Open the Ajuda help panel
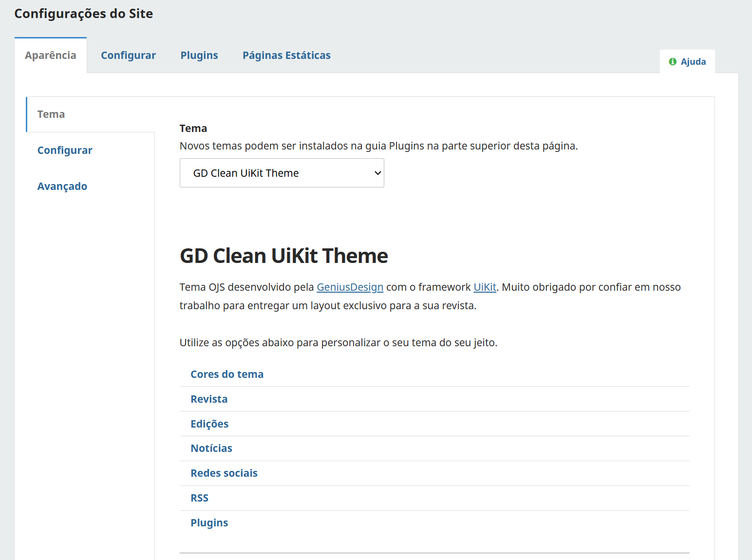 (694, 61)
